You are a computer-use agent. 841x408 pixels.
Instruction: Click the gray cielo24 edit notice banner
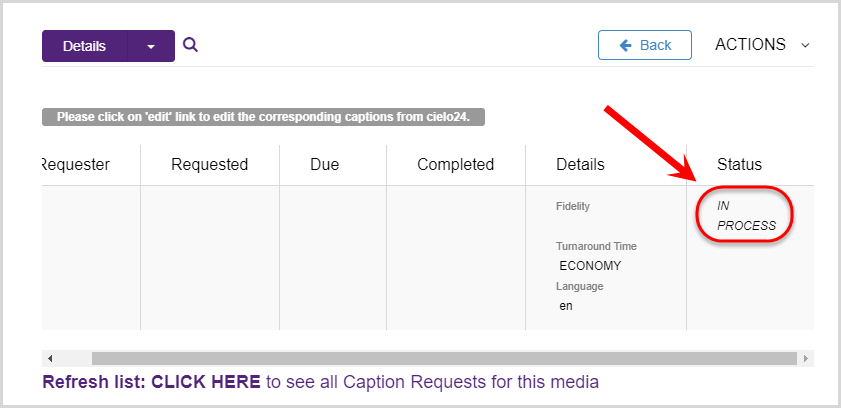(x=263, y=117)
